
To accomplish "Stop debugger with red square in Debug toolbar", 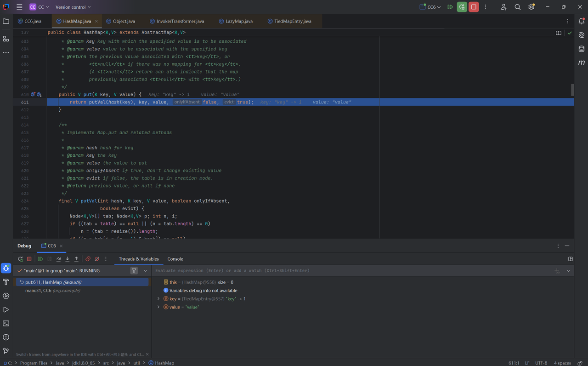I will 29,259.
